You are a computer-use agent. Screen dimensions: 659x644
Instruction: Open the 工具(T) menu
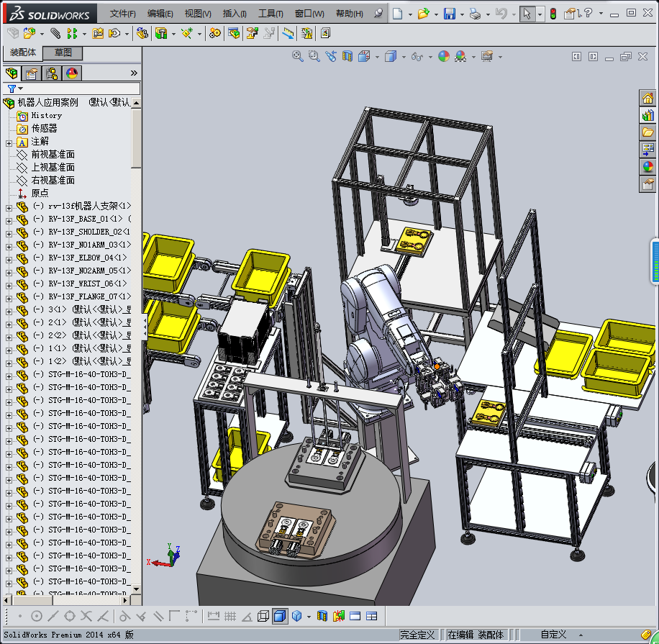(271, 14)
